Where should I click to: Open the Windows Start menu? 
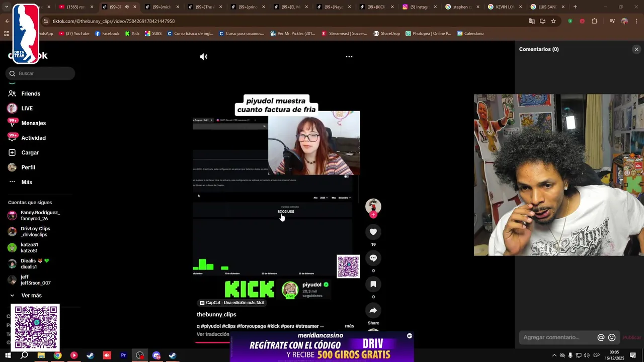[x=8, y=355]
